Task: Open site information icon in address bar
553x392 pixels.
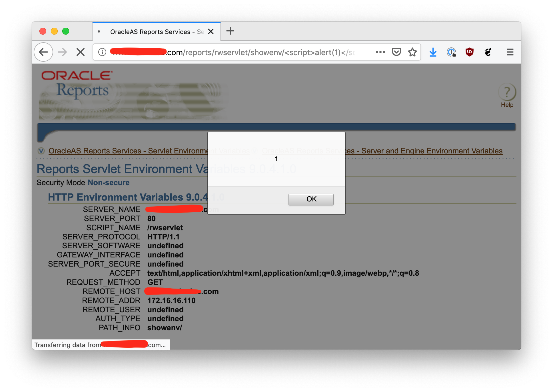Action: pos(102,52)
